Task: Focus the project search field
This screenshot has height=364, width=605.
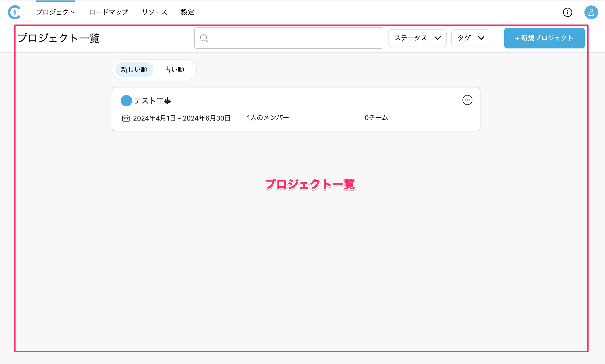Action: 294,38
